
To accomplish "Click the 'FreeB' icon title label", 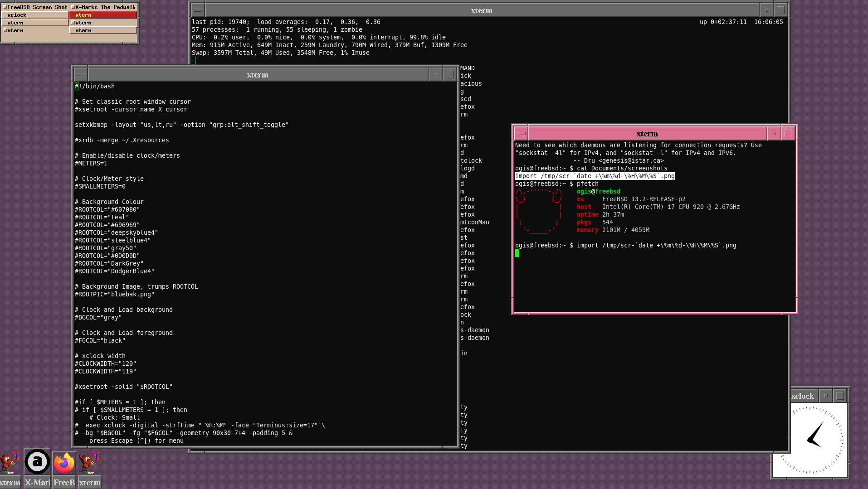I will pos(64,482).
